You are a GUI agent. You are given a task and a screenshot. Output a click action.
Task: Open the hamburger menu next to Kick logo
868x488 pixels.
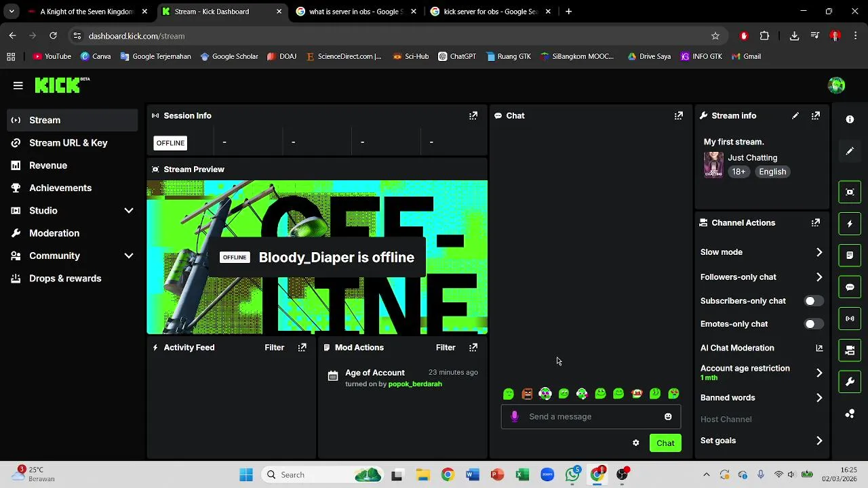(18, 85)
